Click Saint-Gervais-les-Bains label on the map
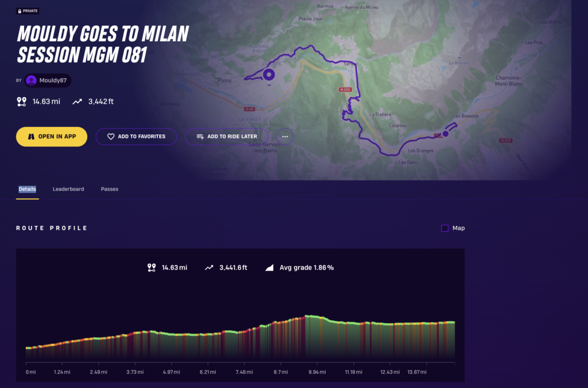 coord(265,148)
